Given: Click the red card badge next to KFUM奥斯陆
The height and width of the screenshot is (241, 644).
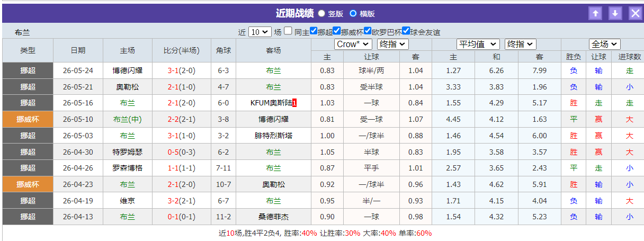Looking at the screenshot, I should (x=294, y=103).
